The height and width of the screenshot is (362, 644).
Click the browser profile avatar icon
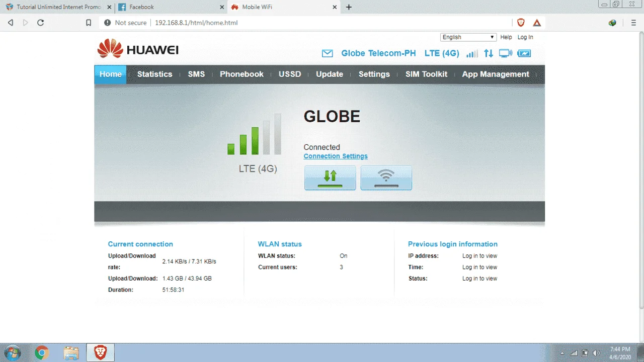click(612, 23)
